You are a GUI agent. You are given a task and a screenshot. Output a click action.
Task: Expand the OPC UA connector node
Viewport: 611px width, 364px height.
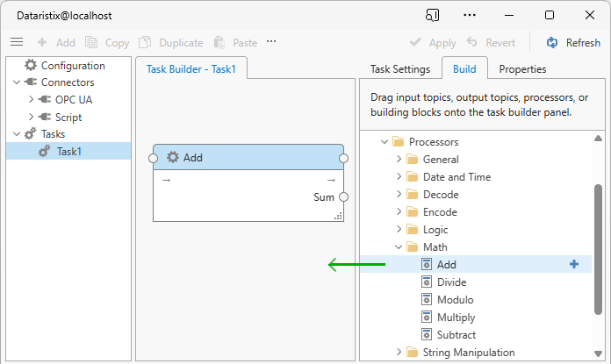click(x=31, y=100)
